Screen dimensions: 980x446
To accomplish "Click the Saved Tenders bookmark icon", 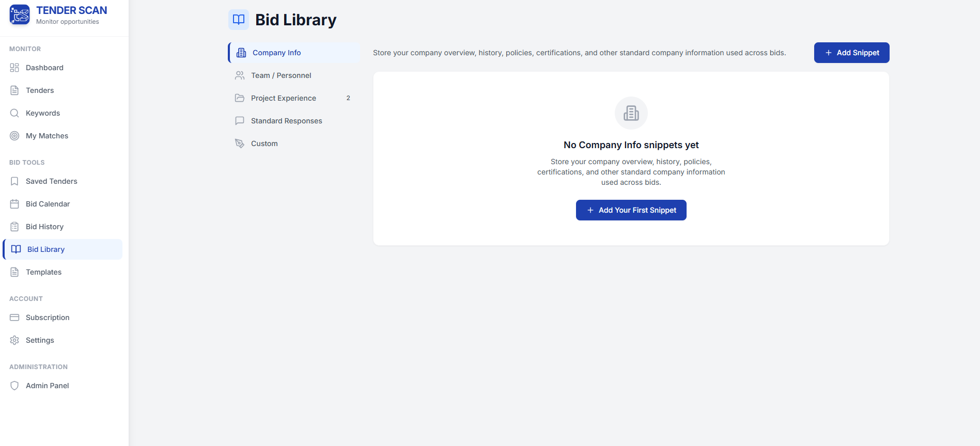I will 14,181.
